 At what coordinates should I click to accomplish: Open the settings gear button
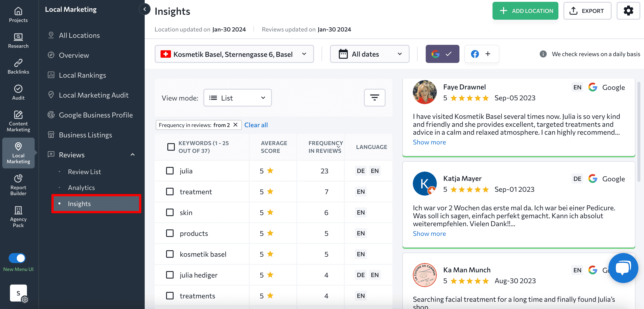pos(628,11)
